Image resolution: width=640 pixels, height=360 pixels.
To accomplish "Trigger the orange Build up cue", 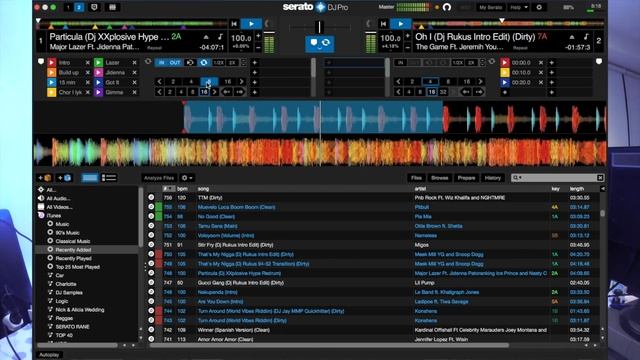I will pyautogui.click(x=52, y=73).
